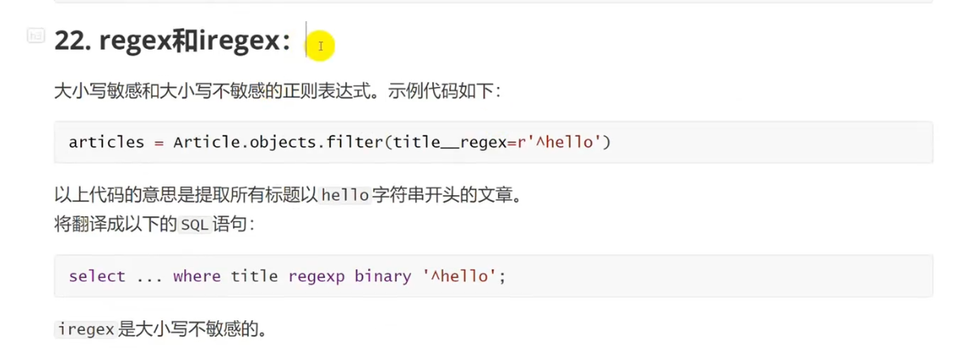Screen dimensions: 980x348
Task: Click the line '将翻译成以下的 SQL 语句'
Action: pos(154,224)
